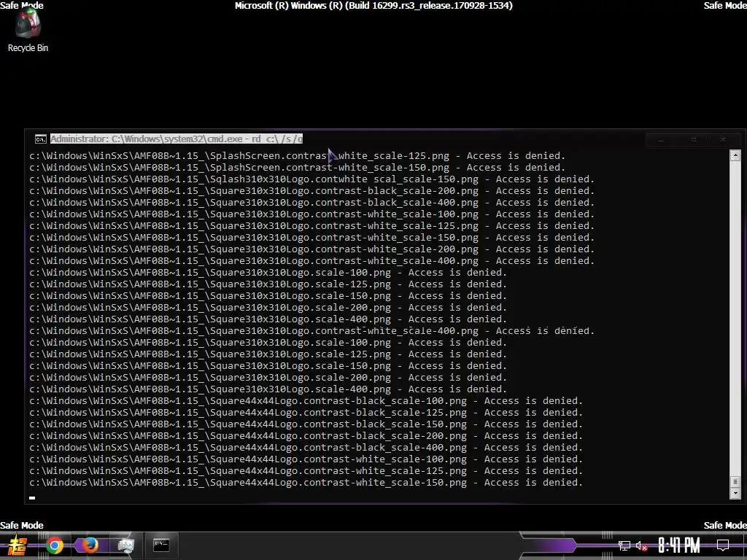Click the cmd.exe window title icon
Image resolution: width=747 pixels, height=560 pixels.
pyautogui.click(x=41, y=139)
